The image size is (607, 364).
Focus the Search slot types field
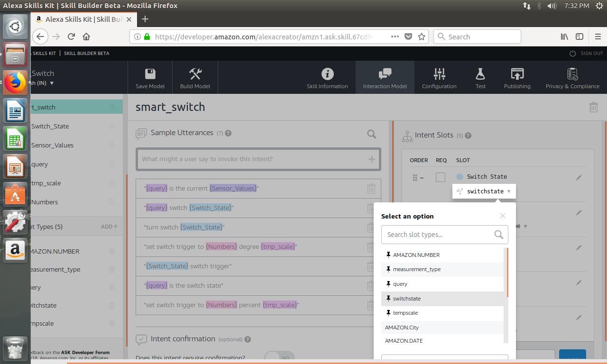tap(444, 235)
